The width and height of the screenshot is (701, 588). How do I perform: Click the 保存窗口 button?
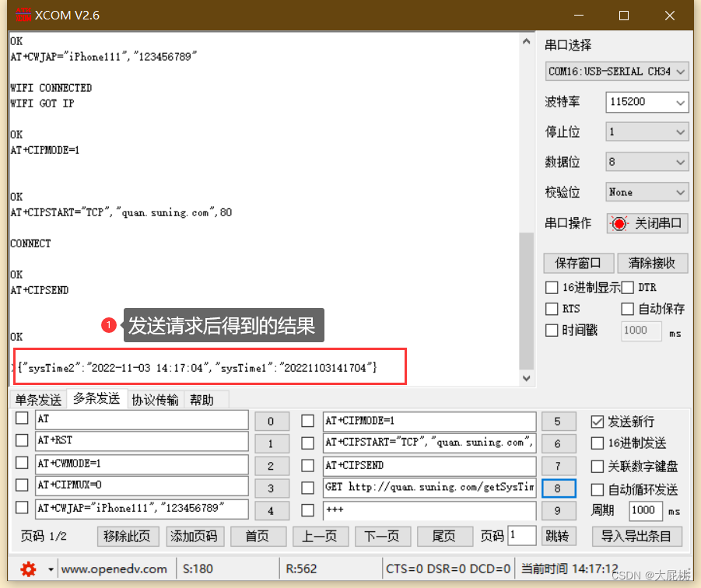[578, 263]
